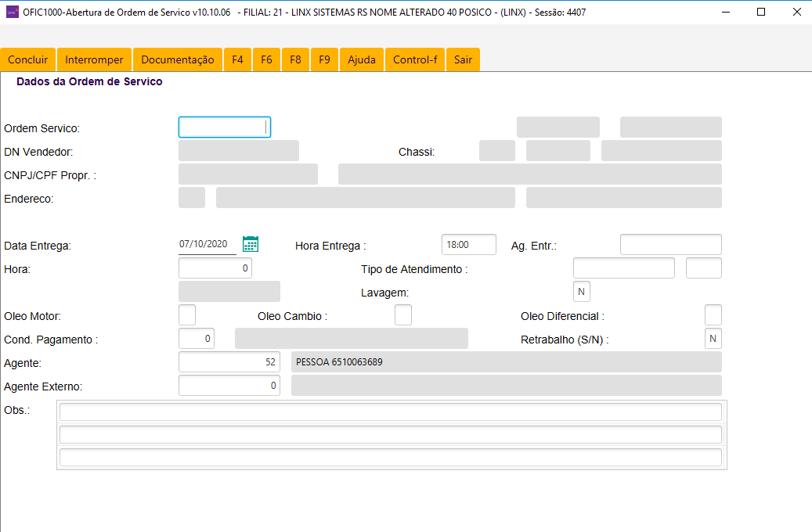Click the Cond. Pagamento description field
Viewport: 812px width, 532px height.
click(x=352, y=339)
